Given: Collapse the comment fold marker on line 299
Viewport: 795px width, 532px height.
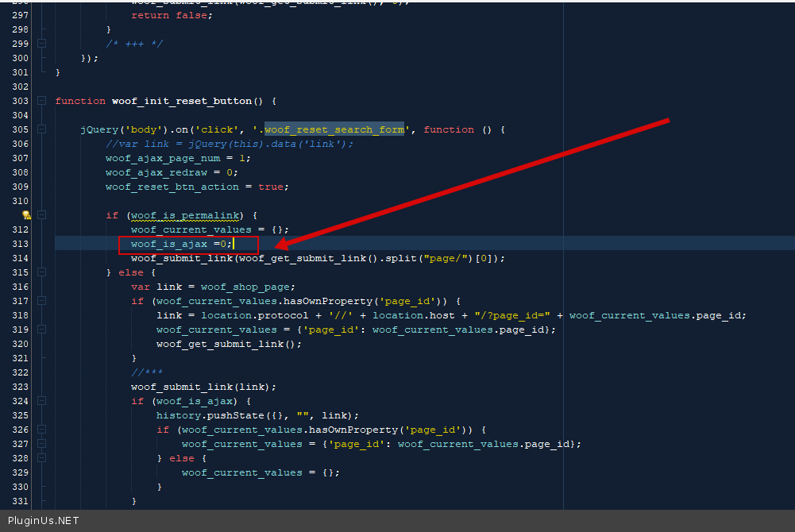Looking at the screenshot, I should [42, 44].
